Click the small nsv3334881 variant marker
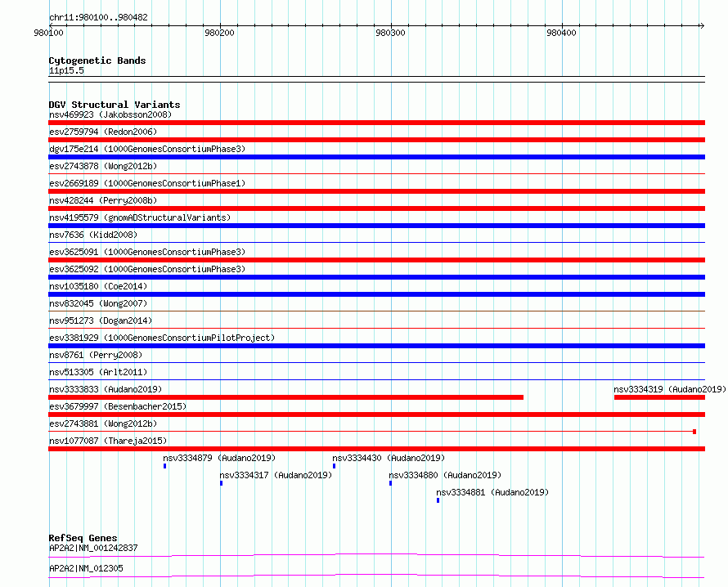The image size is (728, 587). tap(438, 500)
